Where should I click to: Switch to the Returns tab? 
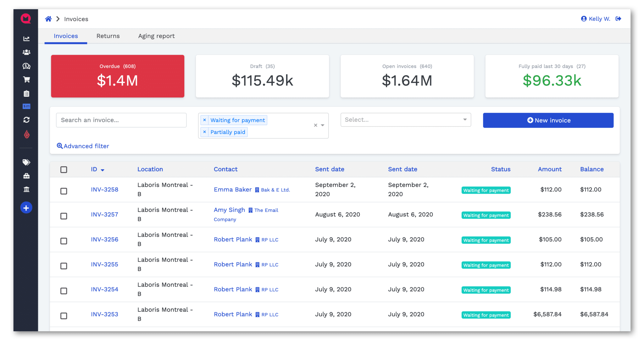pyautogui.click(x=108, y=36)
